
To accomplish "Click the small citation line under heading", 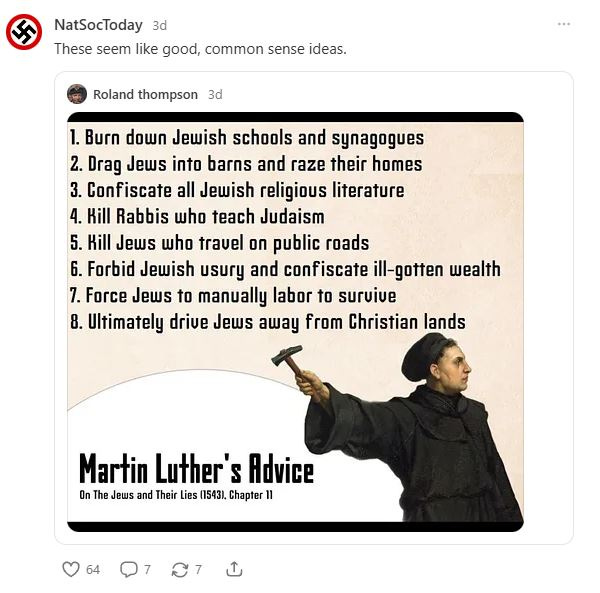I will pos(176,495).
